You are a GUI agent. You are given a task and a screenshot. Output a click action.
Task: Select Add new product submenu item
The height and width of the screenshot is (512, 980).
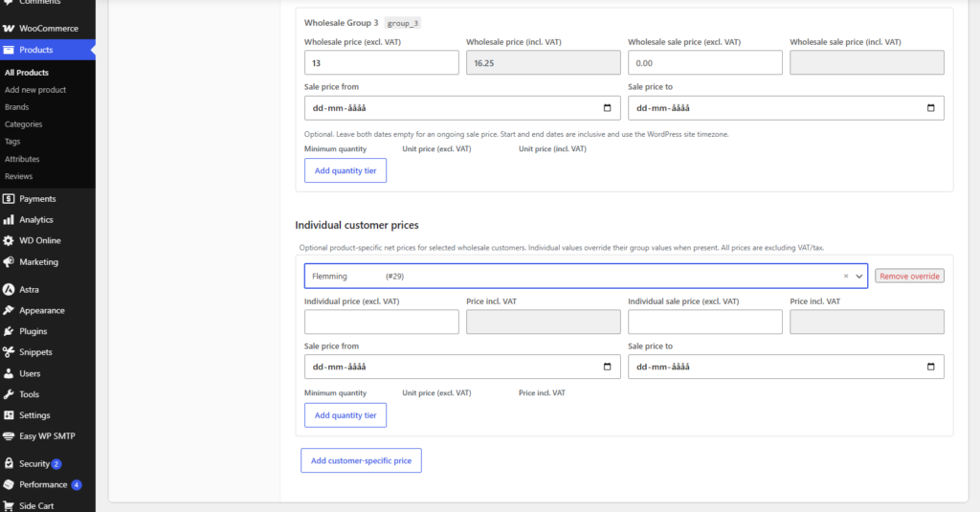35,90
